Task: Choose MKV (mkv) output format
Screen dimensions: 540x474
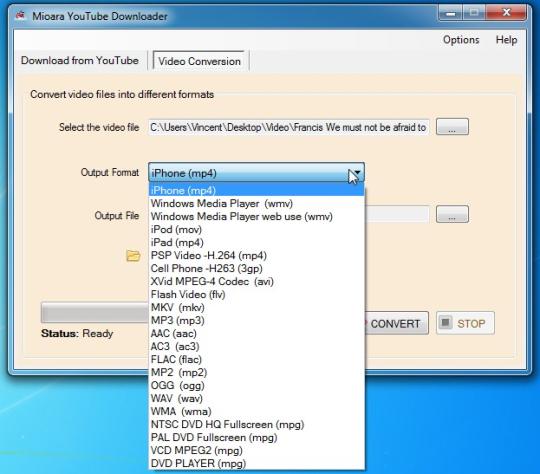Action: point(257,307)
